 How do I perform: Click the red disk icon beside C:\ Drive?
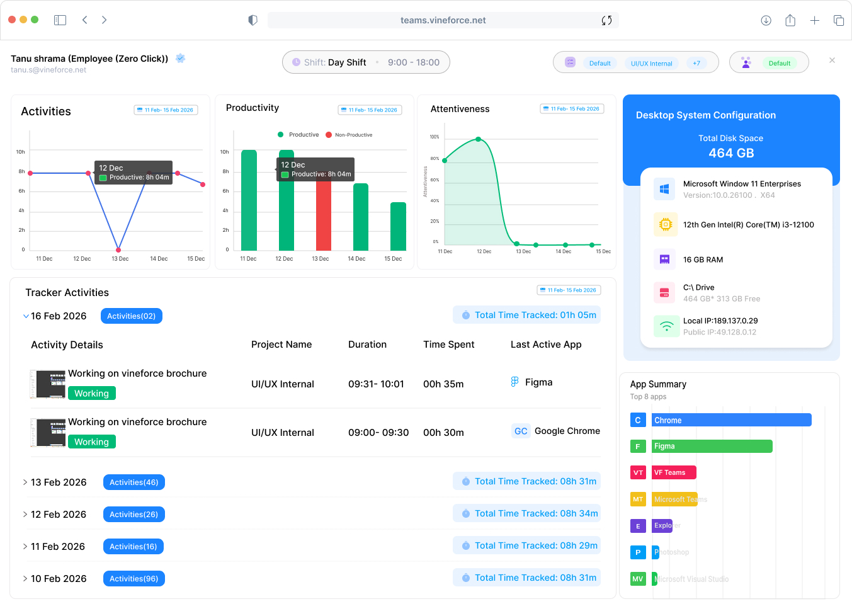point(666,292)
